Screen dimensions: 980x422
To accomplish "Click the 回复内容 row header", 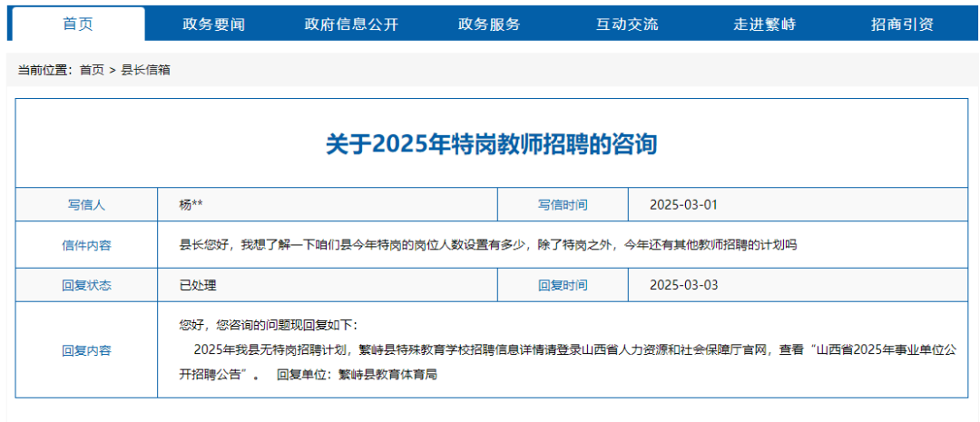I will (x=86, y=350).
